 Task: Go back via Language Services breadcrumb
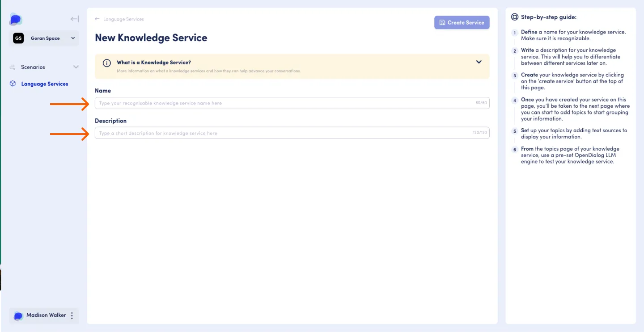click(x=123, y=19)
